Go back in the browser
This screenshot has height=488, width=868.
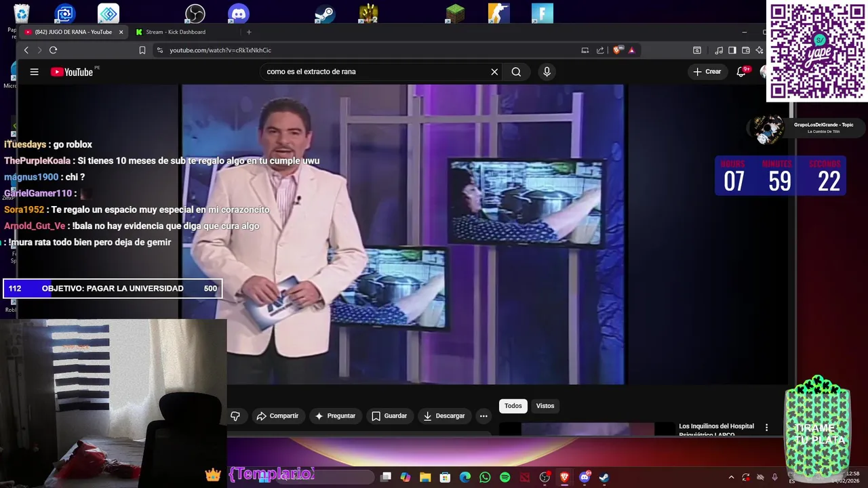[x=26, y=50]
